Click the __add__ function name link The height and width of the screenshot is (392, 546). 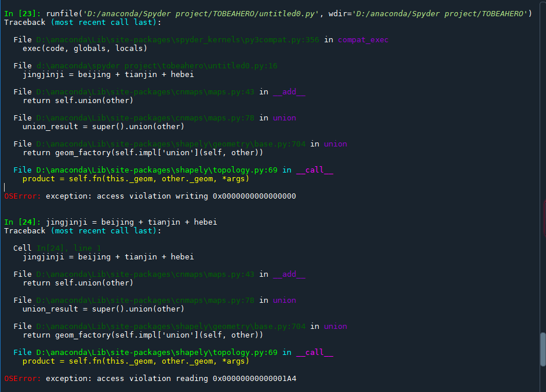click(289, 91)
